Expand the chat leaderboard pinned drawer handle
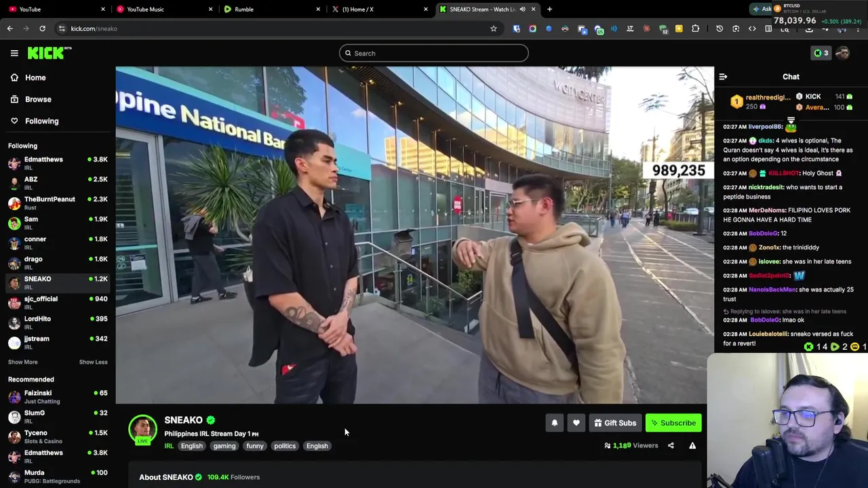The image size is (868, 488). (791, 121)
